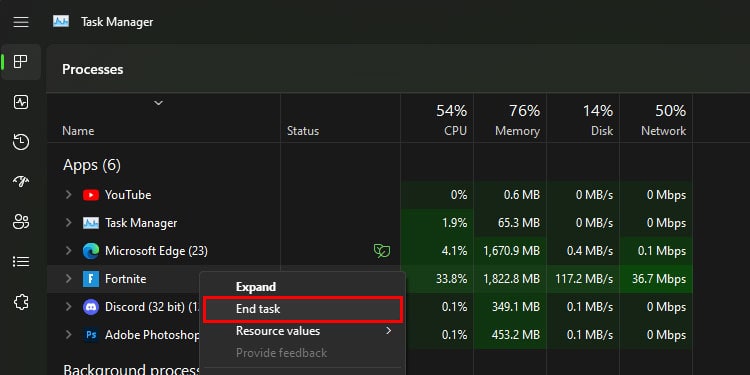This screenshot has height=375, width=750.
Task: Open the Details sidebar icon
Action: pos(21,262)
